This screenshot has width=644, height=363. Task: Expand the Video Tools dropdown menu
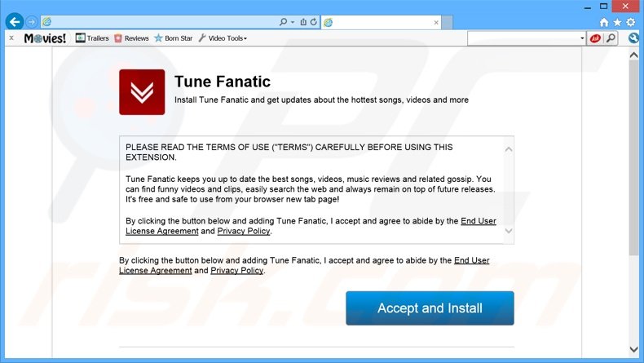223,38
